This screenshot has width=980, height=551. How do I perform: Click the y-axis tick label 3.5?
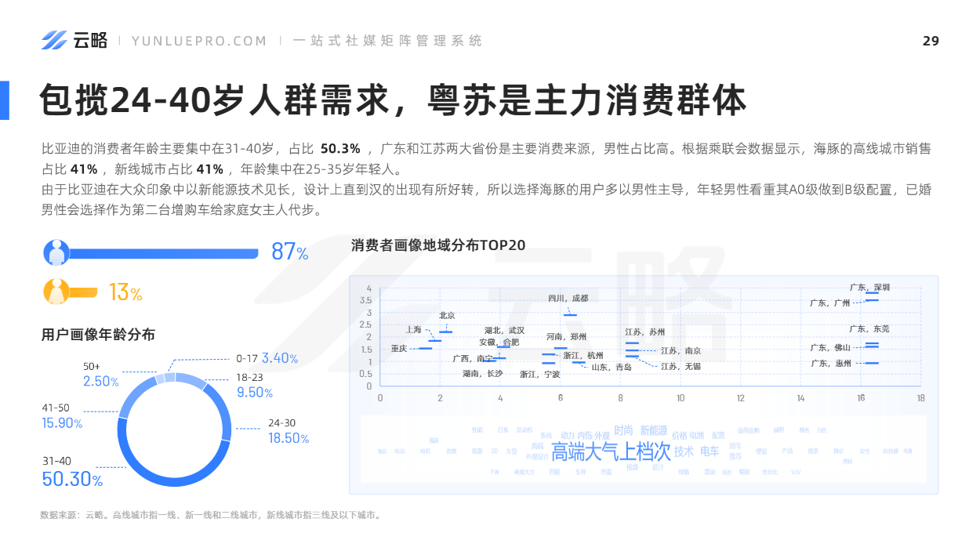pyautogui.click(x=366, y=301)
